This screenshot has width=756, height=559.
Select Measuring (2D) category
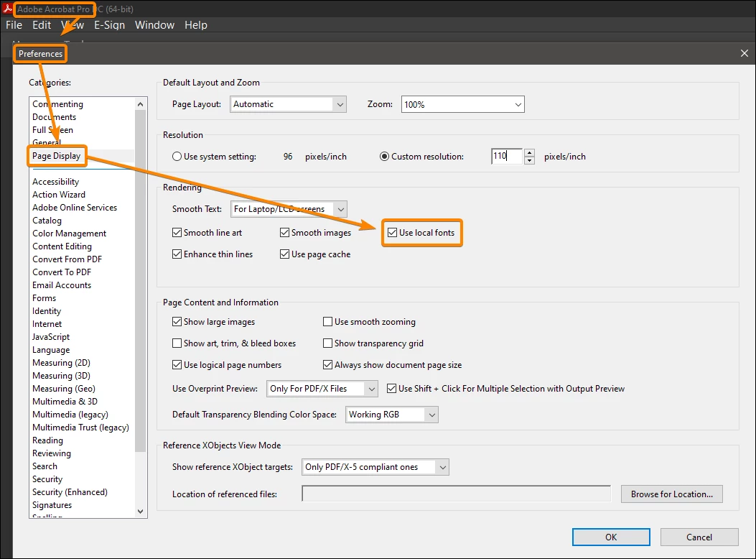pos(61,363)
